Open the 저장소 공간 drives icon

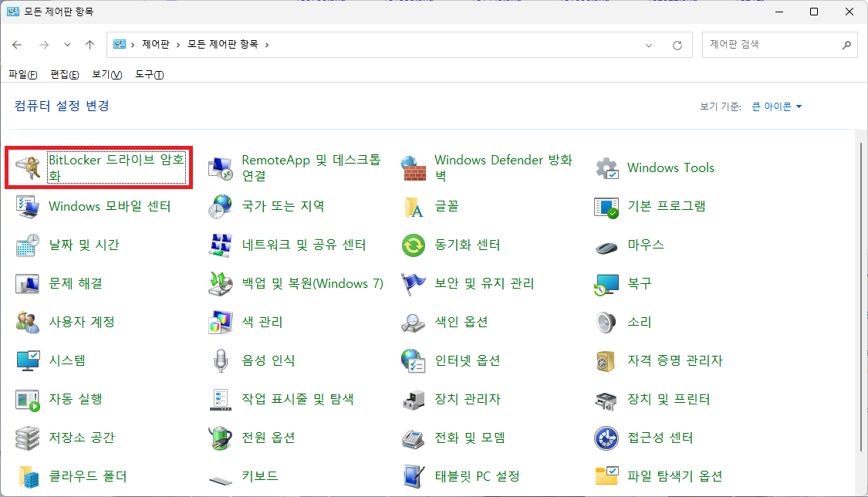(28, 438)
